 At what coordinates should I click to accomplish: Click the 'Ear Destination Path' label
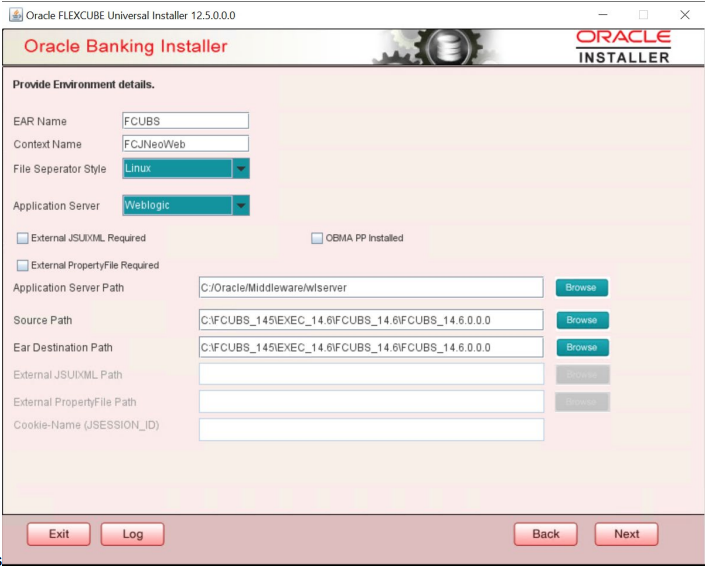pos(63,348)
